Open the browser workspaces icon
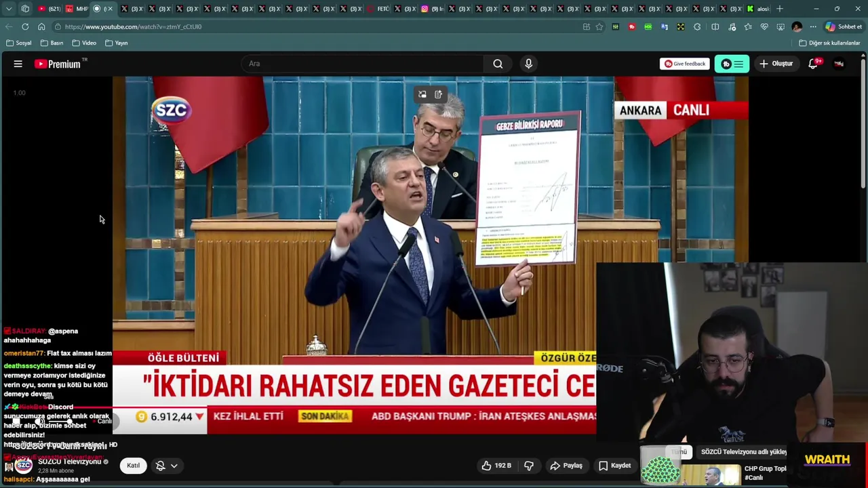The image size is (868, 488). [x=25, y=9]
